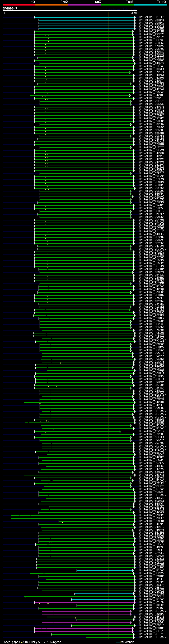Select the UniRef100_B2B4L7 label

[x=152, y=318]
